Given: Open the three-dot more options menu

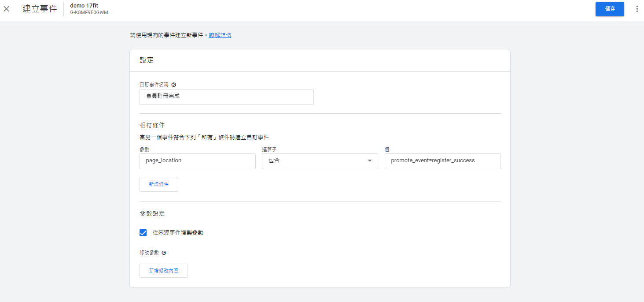Looking at the screenshot, I should click(x=637, y=9).
